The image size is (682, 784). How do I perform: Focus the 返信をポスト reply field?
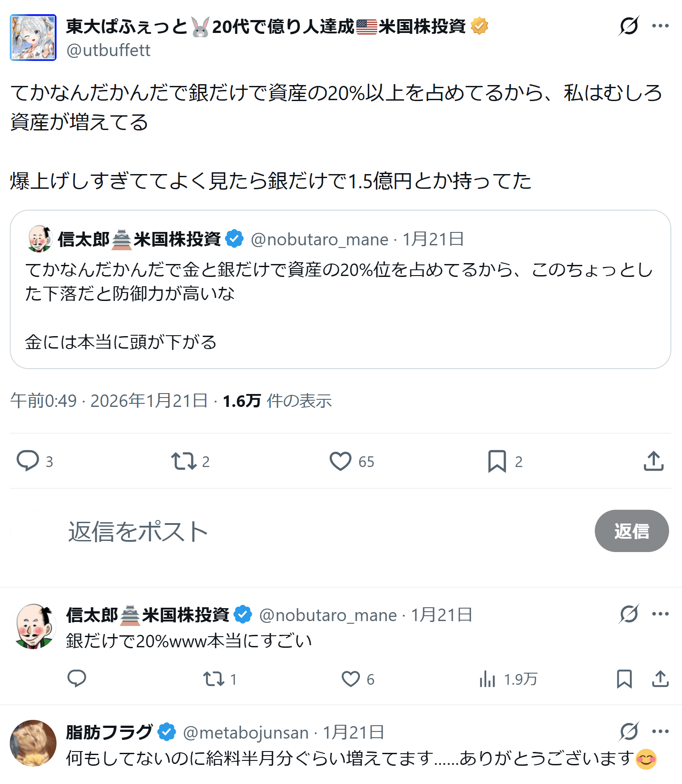(311, 532)
